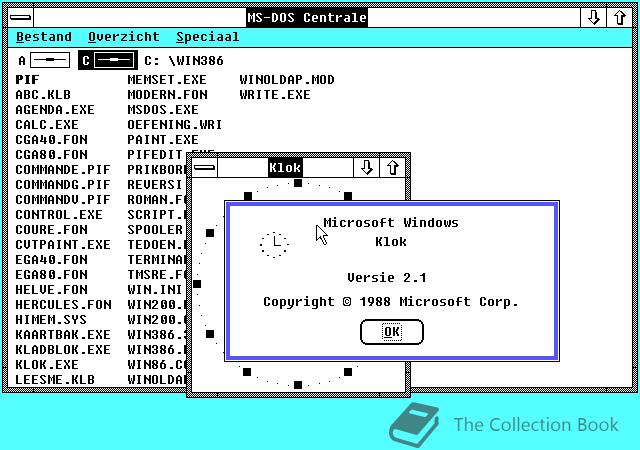Select file COURE.FON
The image size is (640, 450).
(x=51, y=230)
